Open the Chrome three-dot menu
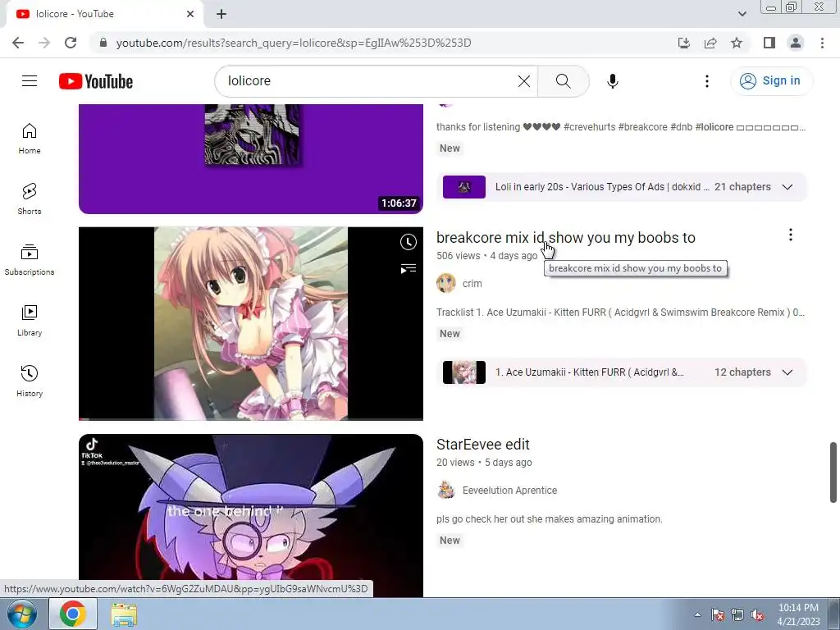Image resolution: width=840 pixels, height=630 pixels. pos(822,43)
